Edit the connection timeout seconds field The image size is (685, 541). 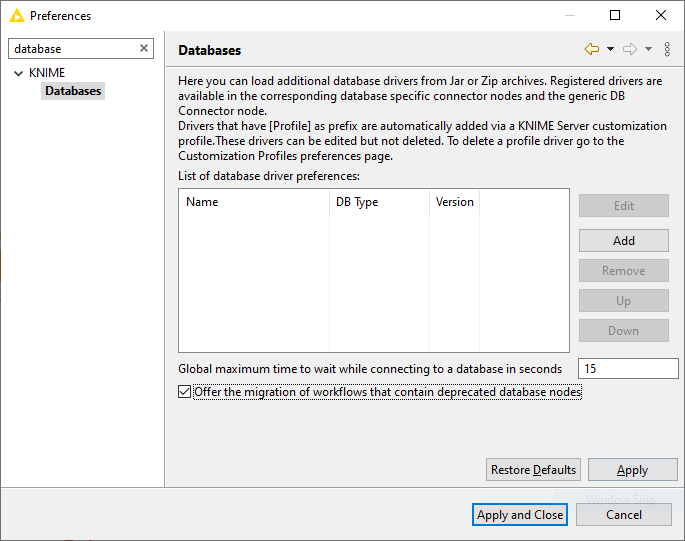tap(628, 368)
